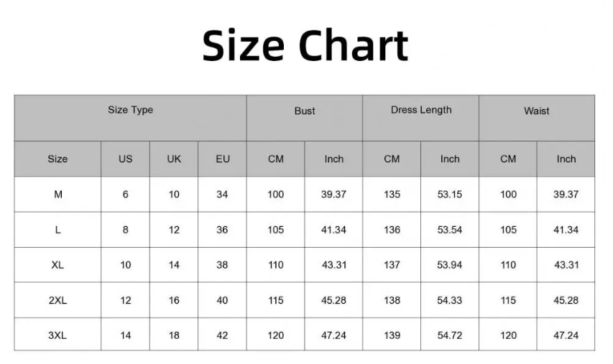
Task: Click the 47.24 waist inch cell
Action: tap(566, 335)
